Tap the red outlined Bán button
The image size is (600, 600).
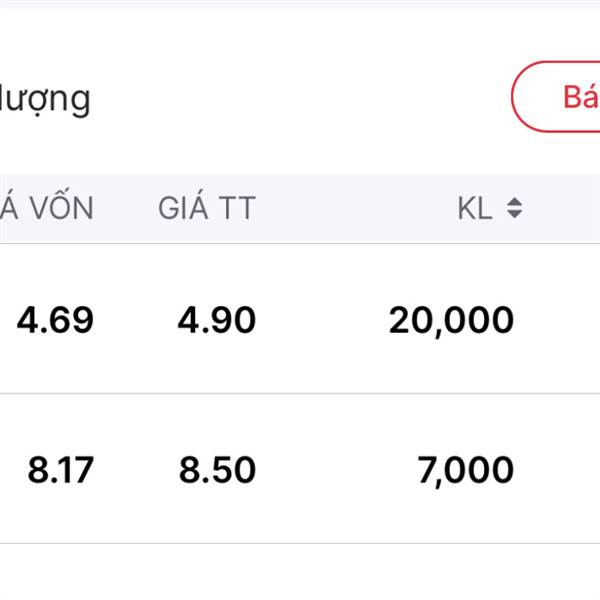pyautogui.click(x=556, y=96)
